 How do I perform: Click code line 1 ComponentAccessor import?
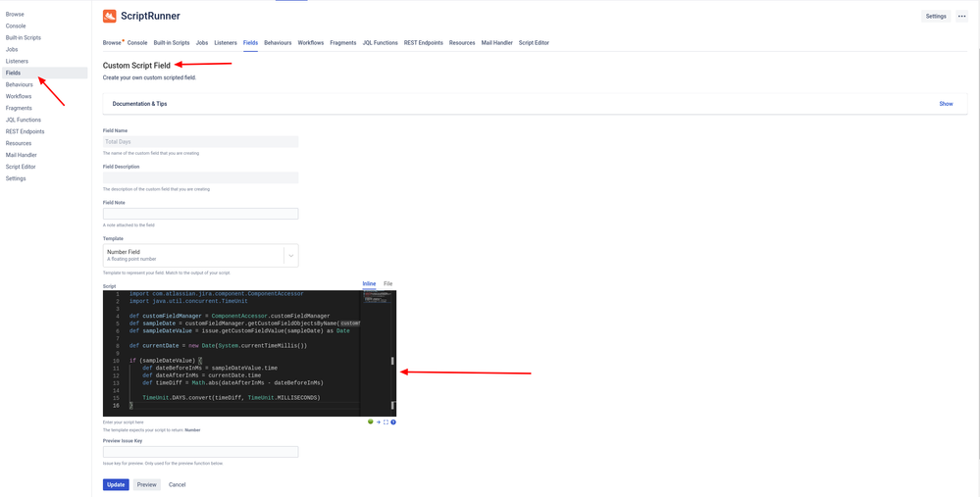coord(216,293)
